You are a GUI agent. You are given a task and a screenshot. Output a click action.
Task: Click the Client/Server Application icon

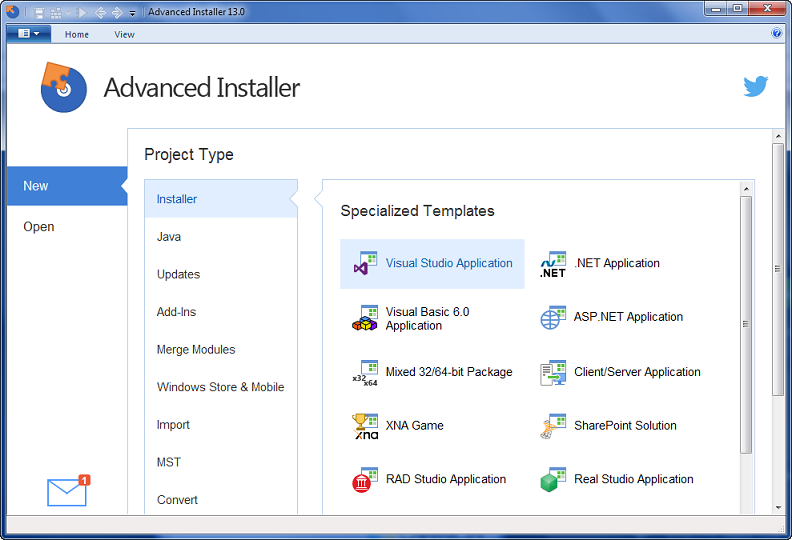tap(553, 373)
